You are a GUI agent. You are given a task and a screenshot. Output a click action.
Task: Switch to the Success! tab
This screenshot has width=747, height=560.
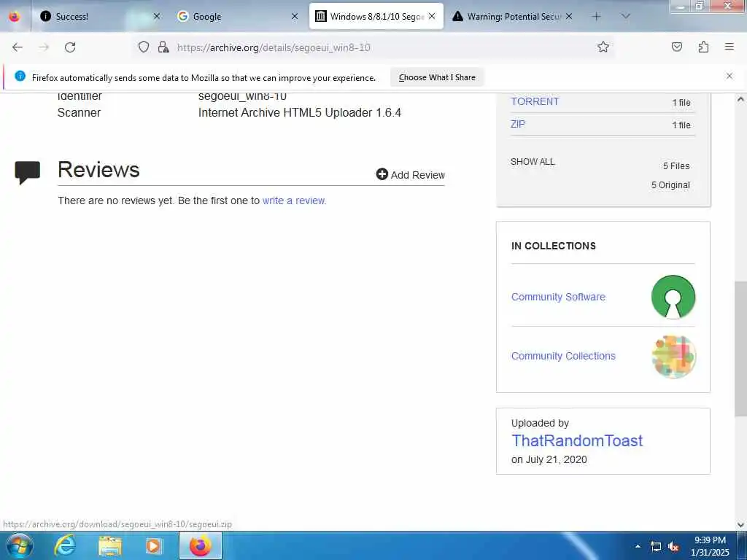coord(100,16)
